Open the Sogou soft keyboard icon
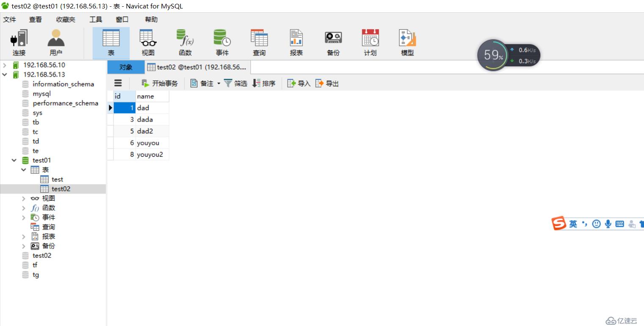 tap(620, 224)
